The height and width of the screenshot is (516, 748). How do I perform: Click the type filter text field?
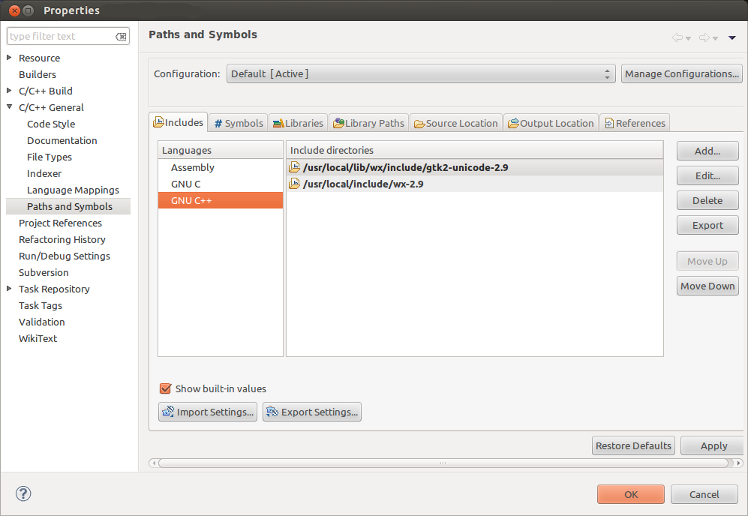click(x=60, y=37)
